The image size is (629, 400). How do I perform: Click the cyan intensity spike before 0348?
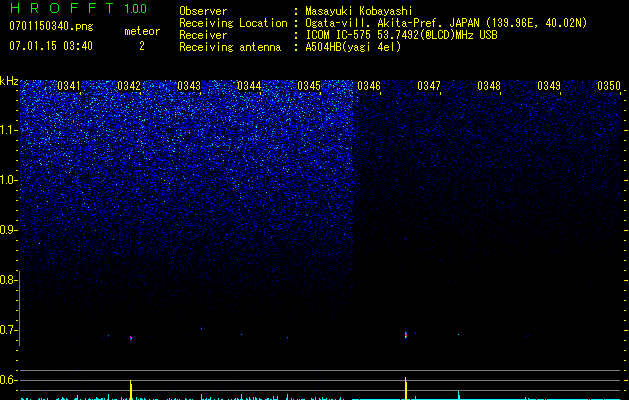[459, 395]
